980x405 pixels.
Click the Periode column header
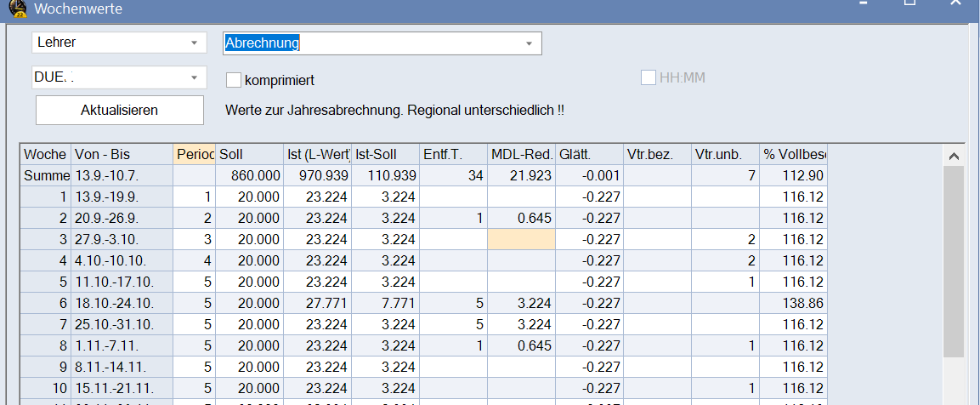pyautogui.click(x=194, y=154)
